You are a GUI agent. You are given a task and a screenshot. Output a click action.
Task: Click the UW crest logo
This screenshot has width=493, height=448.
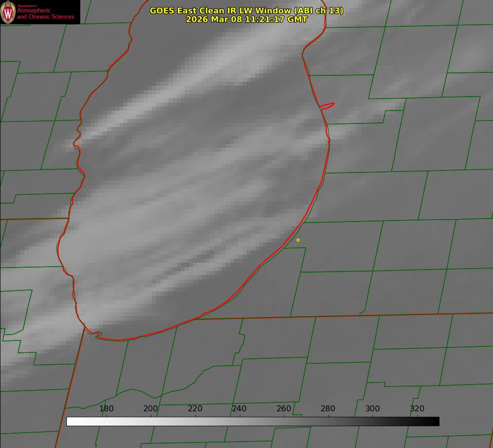click(x=8, y=12)
